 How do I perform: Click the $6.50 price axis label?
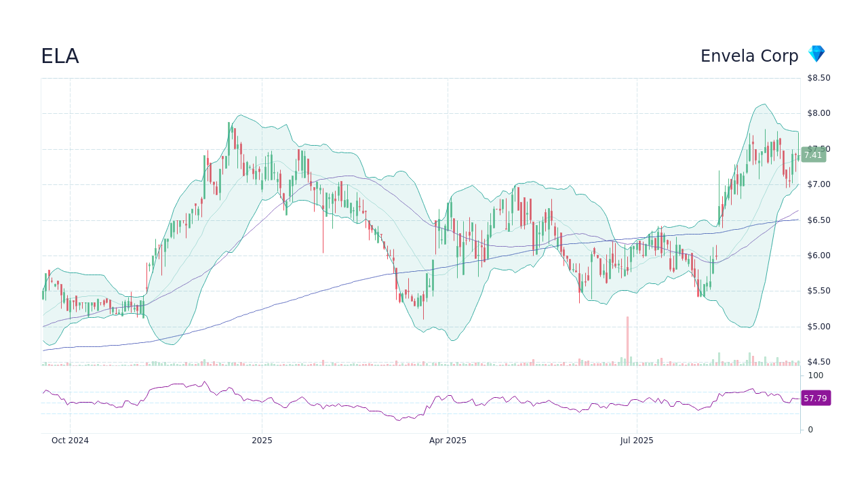pyautogui.click(x=818, y=220)
